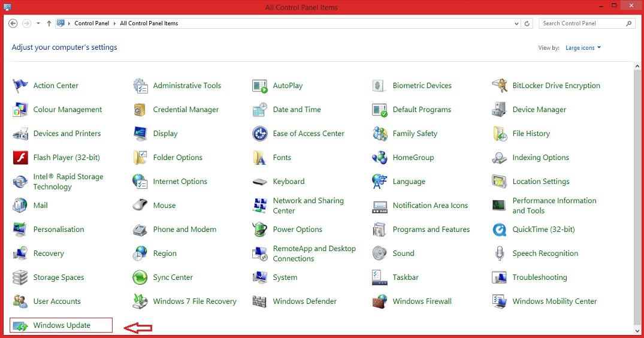Open the Language icon
Screen dimensions: 644x338
click(x=379, y=182)
